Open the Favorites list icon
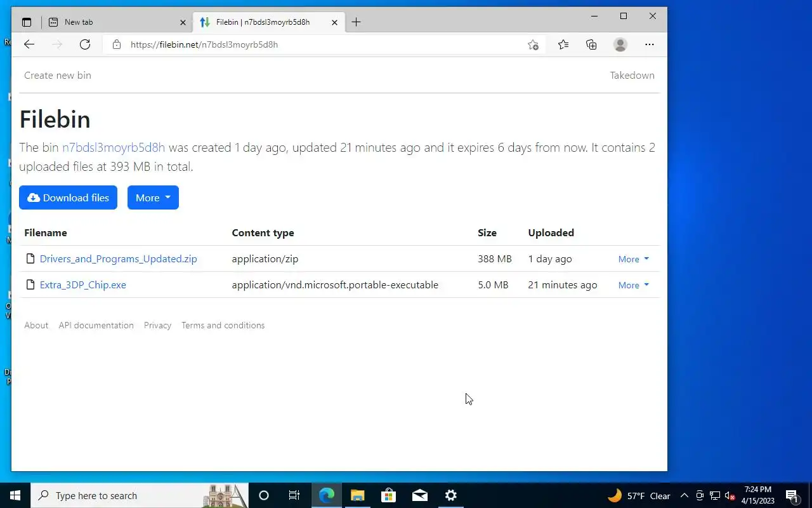812x508 pixels. 563,44
